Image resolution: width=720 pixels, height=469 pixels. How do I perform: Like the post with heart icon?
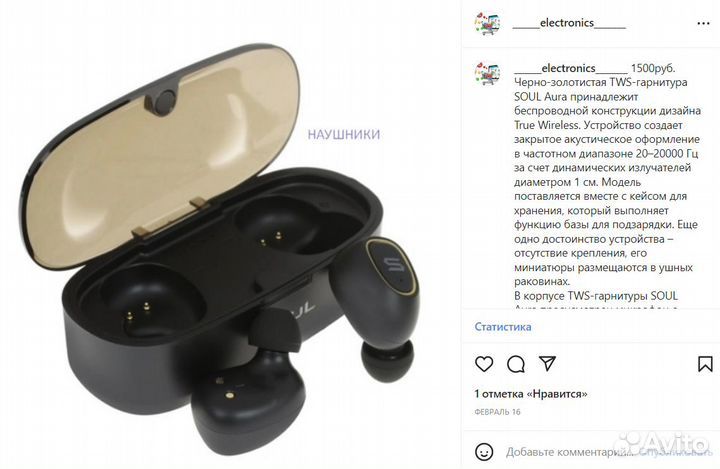tap(484, 364)
